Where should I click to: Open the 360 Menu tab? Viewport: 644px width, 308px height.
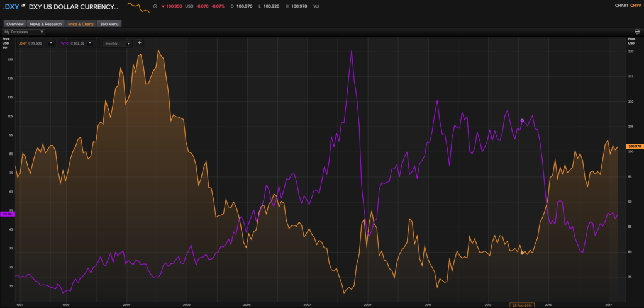109,24
